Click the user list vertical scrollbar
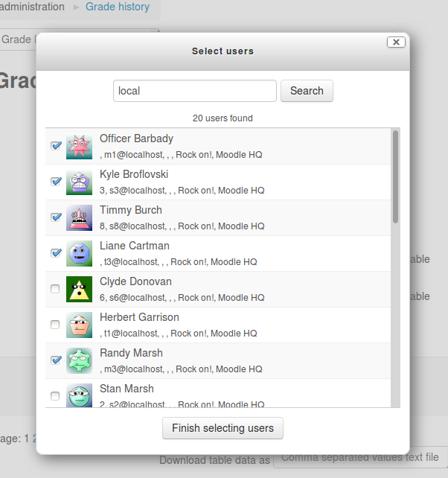This screenshot has height=478, width=448. pos(395,176)
